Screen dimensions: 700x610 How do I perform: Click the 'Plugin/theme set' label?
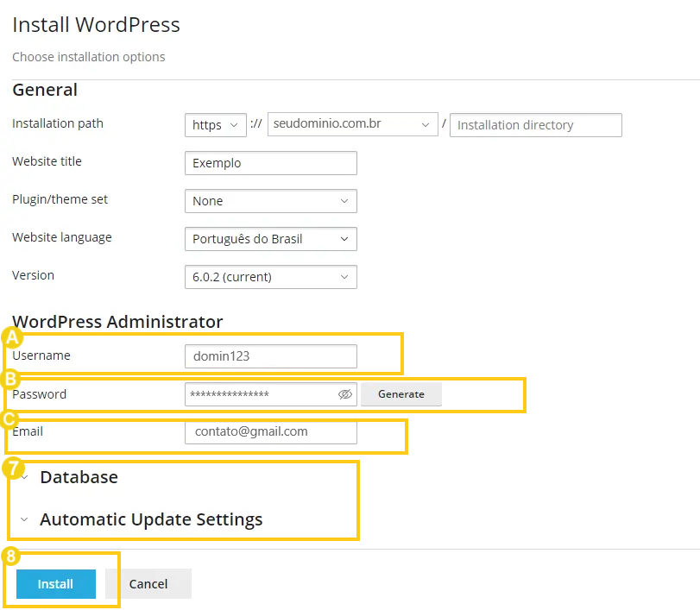tap(60, 199)
